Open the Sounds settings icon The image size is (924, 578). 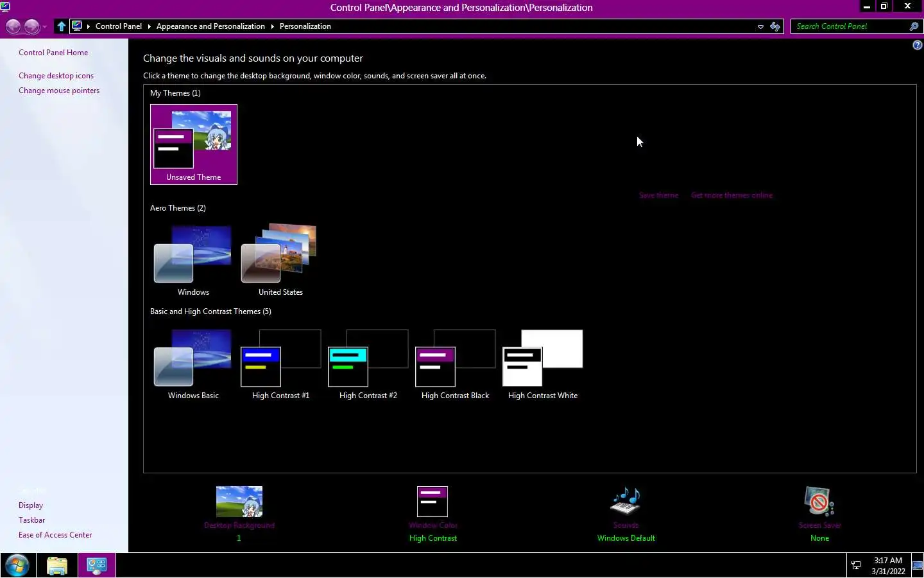point(626,502)
